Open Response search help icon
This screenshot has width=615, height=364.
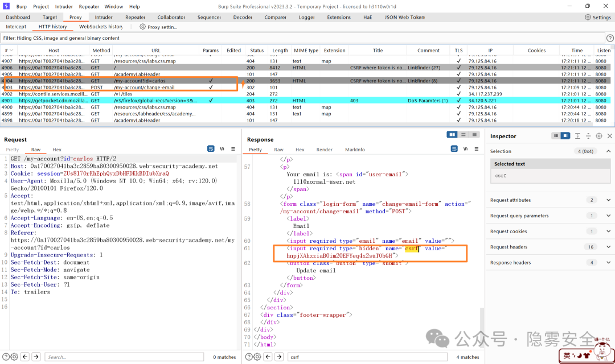coord(249,357)
